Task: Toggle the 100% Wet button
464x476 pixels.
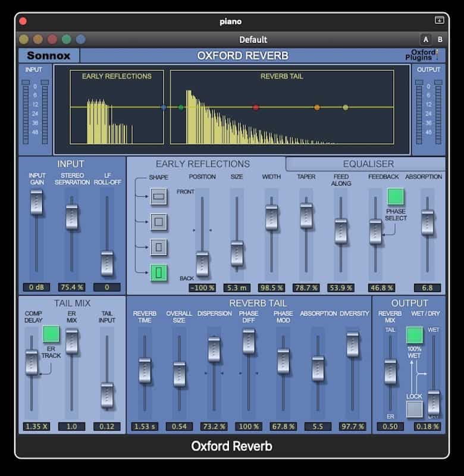Action: 415,335
